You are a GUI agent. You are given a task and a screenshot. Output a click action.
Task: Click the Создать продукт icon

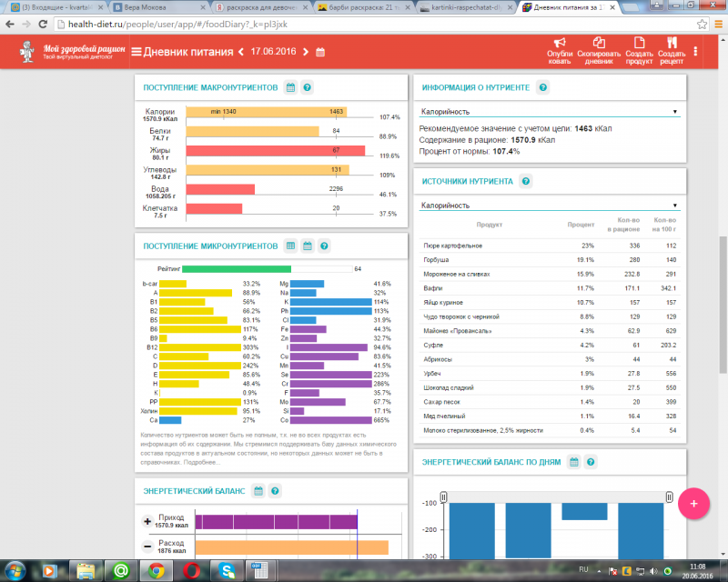coord(640,43)
